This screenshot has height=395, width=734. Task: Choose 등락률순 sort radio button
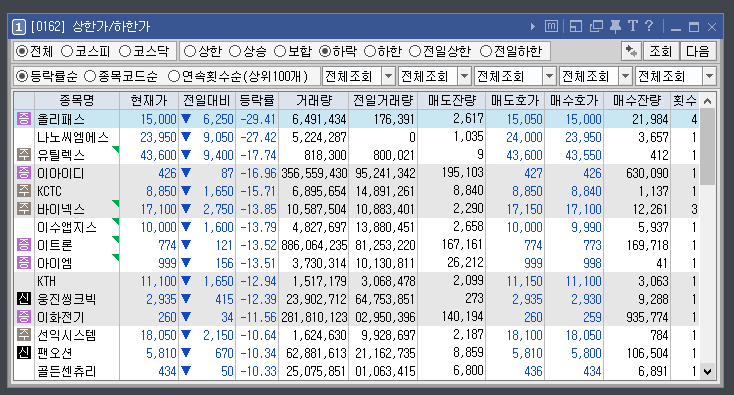(x=22, y=76)
